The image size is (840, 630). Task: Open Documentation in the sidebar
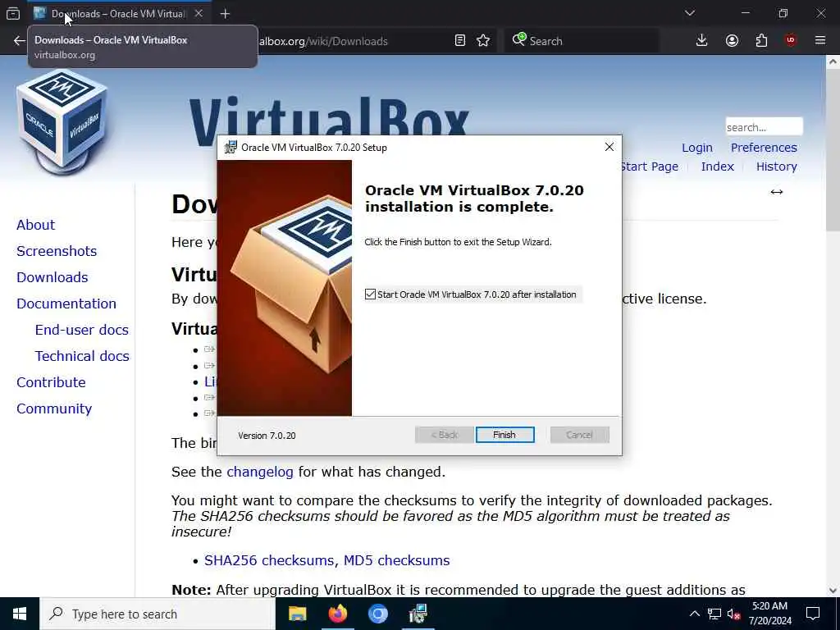point(66,304)
